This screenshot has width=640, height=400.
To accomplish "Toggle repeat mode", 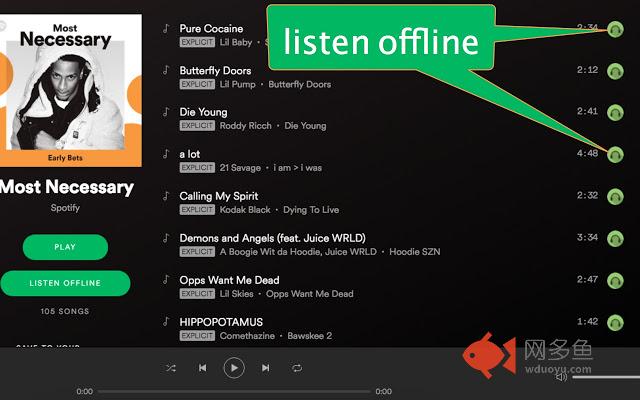I will pyautogui.click(x=297, y=368).
